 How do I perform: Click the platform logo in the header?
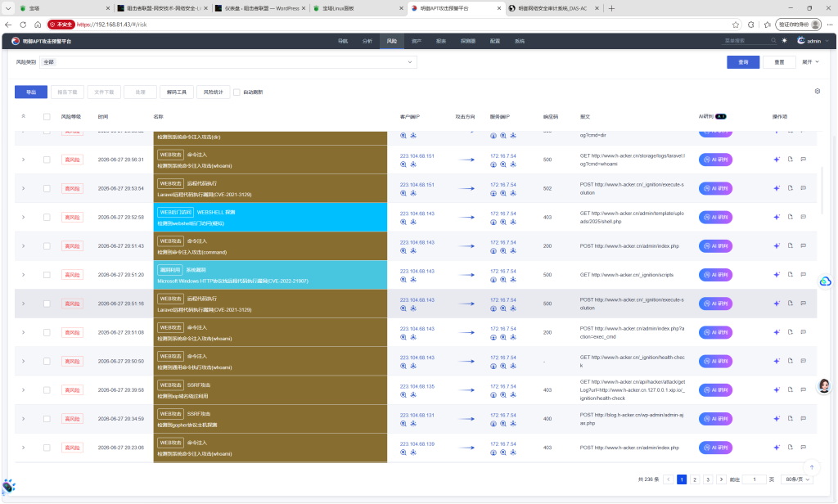(x=16, y=41)
